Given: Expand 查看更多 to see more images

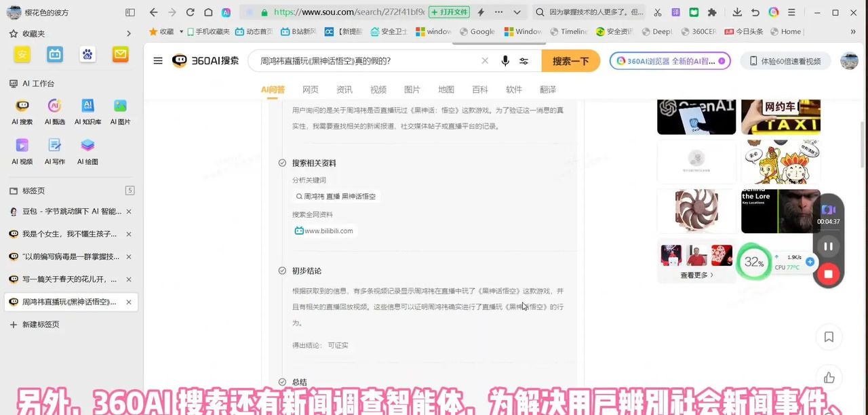Looking at the screenshot, I should pos(696,275).
